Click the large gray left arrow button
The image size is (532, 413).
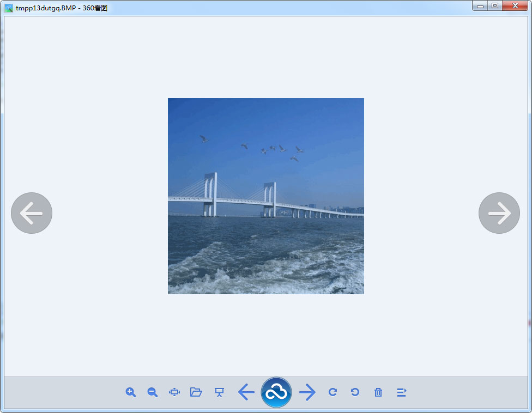pos(32,213)
